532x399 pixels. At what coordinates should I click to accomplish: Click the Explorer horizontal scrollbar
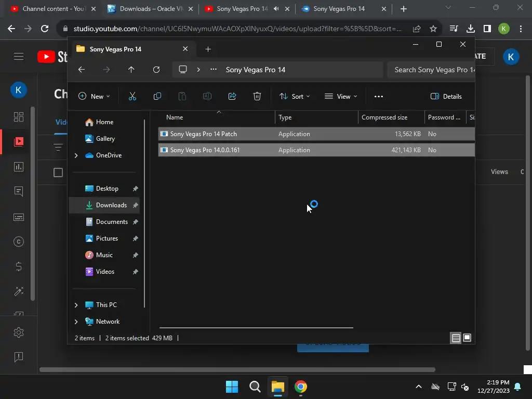[256, 328]
